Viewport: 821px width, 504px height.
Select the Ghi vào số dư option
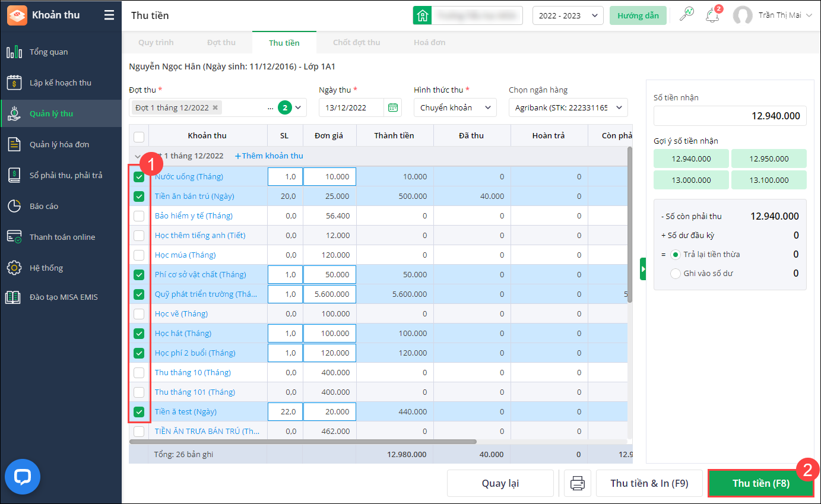coord(675,274)
